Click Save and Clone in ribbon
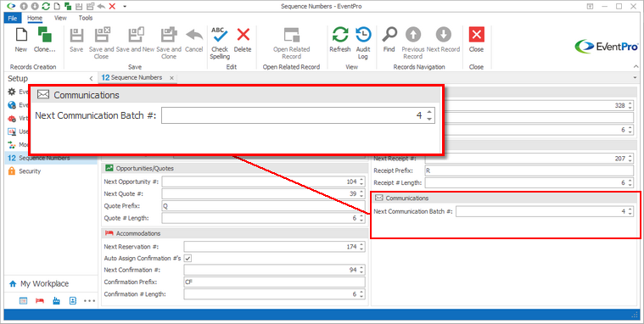Screen dimensions: 644x324 pos(168,43)
